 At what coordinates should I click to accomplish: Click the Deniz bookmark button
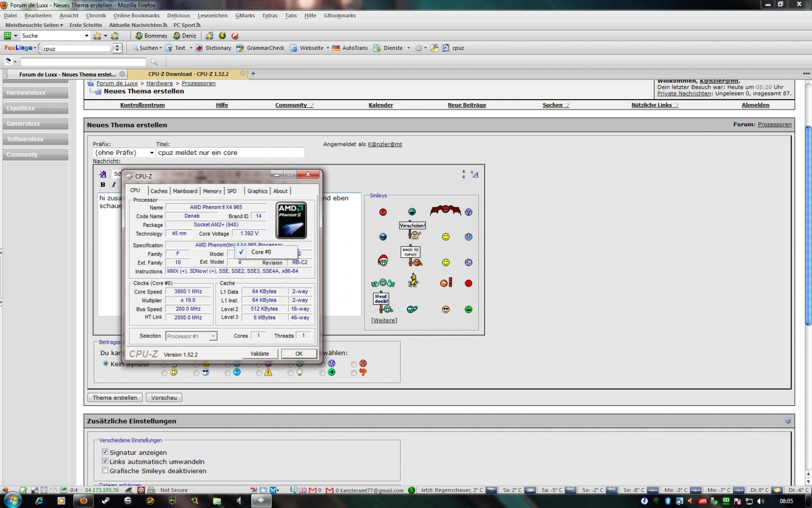pyautogui.click(x=184, y=36)
